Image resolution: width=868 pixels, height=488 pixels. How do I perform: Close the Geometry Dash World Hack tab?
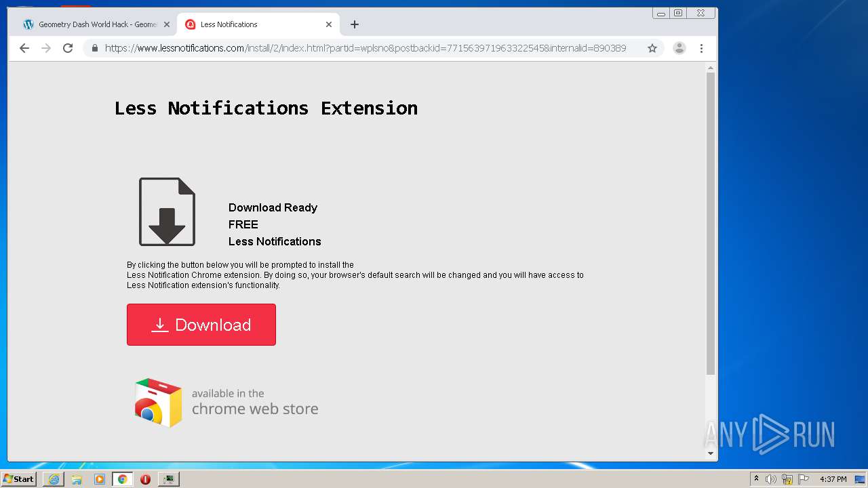point(167,24)
